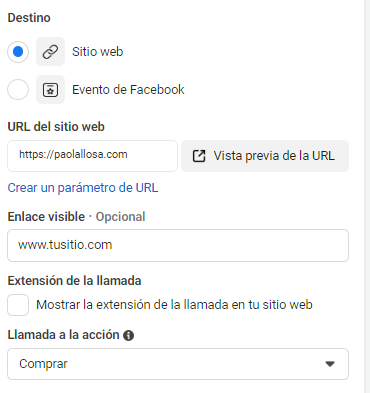Image resolution: width=370 pixels, height=393 pixels.
Task: Click the external-link arrow icon in URL preview
Action: (x=199, y=156)
